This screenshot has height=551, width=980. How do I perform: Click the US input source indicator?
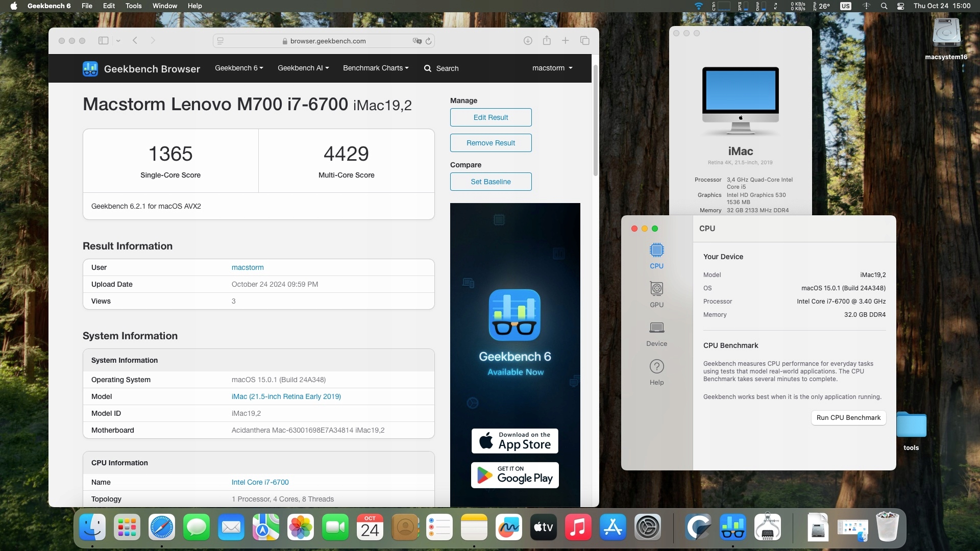846,6
